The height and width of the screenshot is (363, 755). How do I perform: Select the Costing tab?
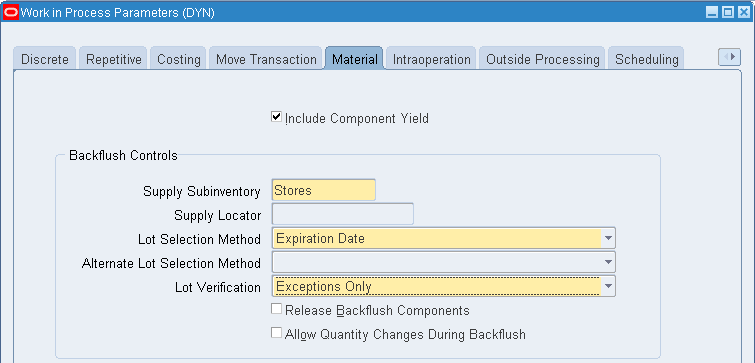pyautogui.click(x=179, y=59)
